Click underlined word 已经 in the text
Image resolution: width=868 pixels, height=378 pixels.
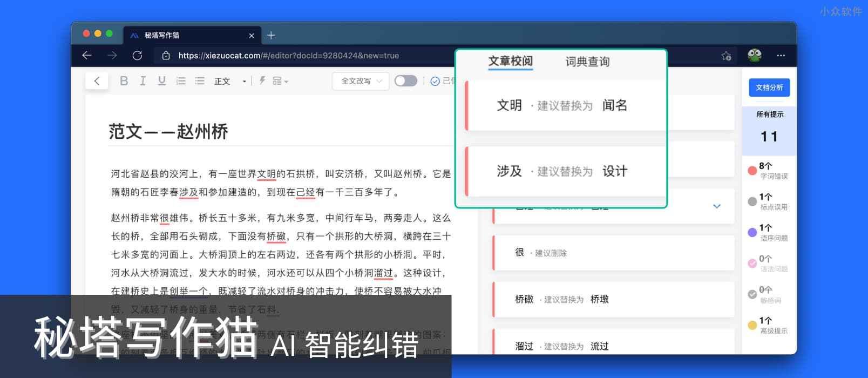coord(306,192)
